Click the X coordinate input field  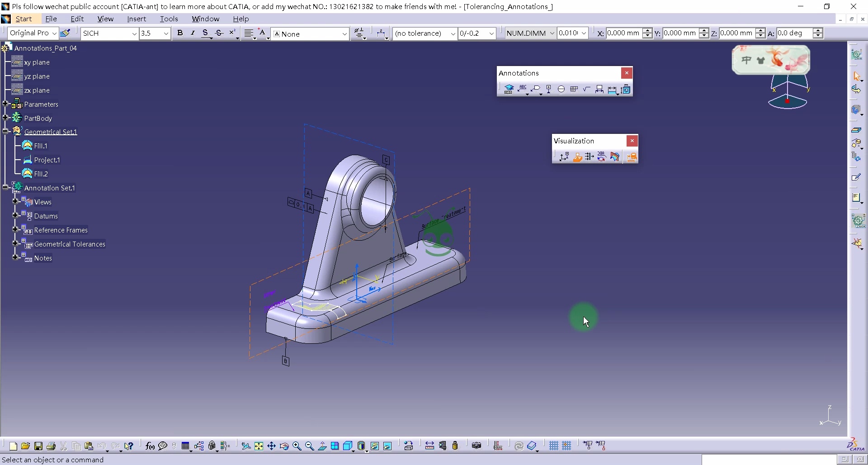(x=623, y=33)
